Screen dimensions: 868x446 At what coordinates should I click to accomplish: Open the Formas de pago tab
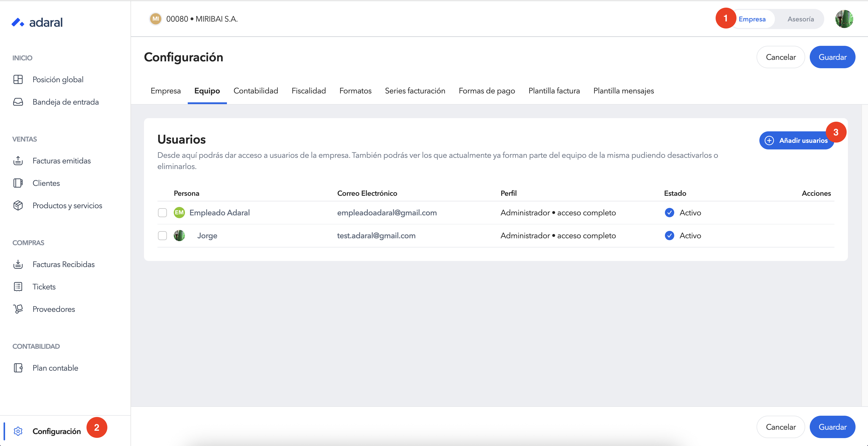click(x=487, y=91)
